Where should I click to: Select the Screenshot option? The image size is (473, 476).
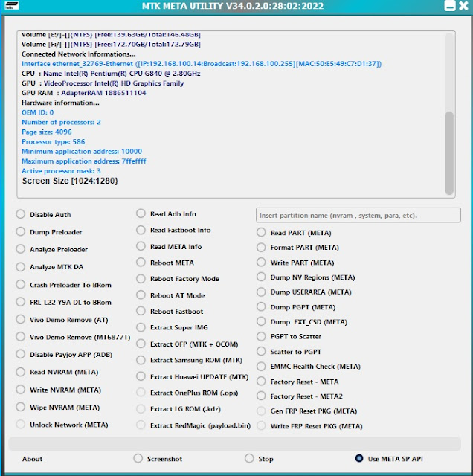tap(138, 458)
